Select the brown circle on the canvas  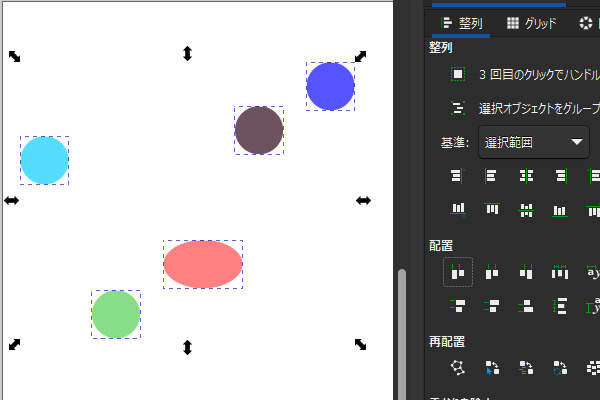(259, 131)
